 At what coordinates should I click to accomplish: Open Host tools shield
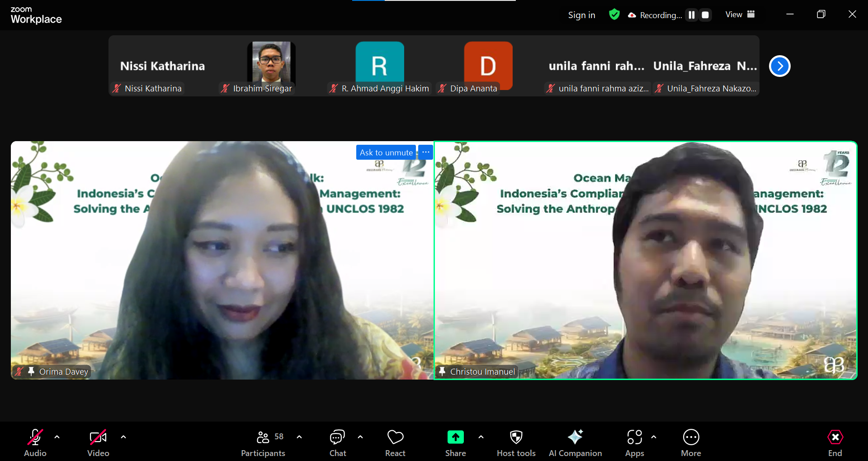coord(516,443)
